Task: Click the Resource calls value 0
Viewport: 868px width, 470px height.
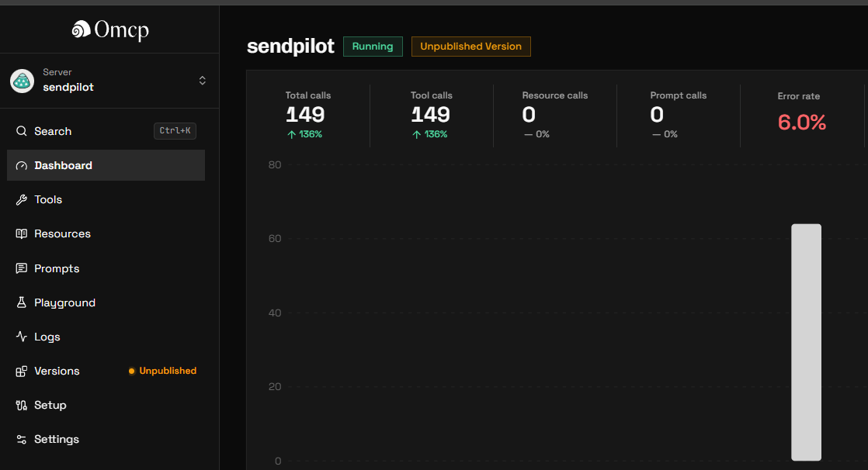Action: 529,115
